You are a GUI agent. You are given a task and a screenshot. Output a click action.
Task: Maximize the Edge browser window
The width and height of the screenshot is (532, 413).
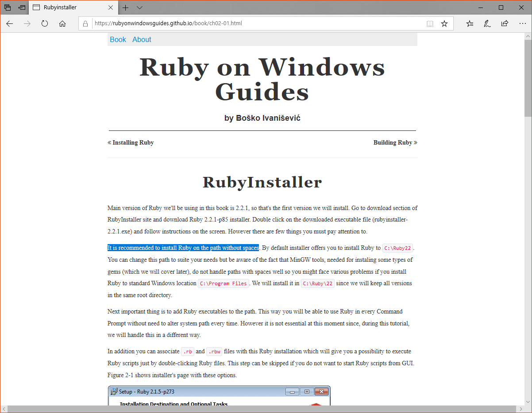[501, 8]
